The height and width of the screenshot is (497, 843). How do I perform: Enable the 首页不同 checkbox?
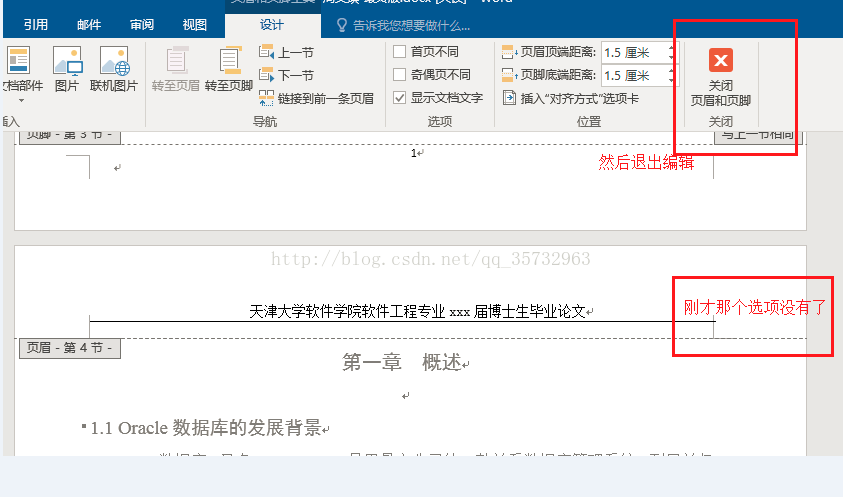pyautogui.click(x=399, y=52)
